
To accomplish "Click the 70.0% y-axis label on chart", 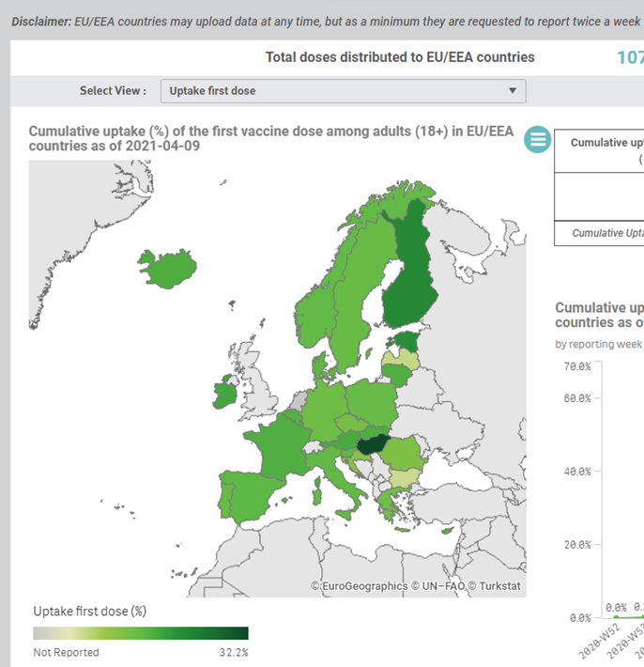I will [575, 366].
